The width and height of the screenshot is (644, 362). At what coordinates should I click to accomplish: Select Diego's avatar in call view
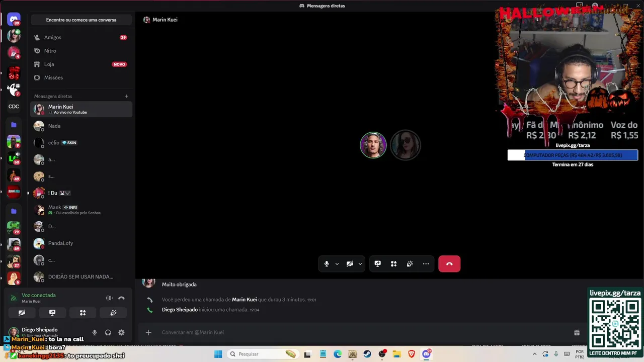[x=373, y=145]
